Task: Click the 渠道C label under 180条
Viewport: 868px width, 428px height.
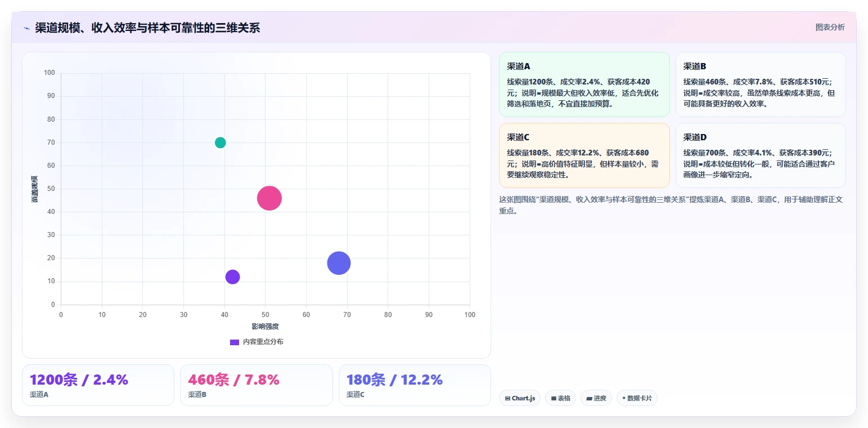Action: (x=356, y=395)
